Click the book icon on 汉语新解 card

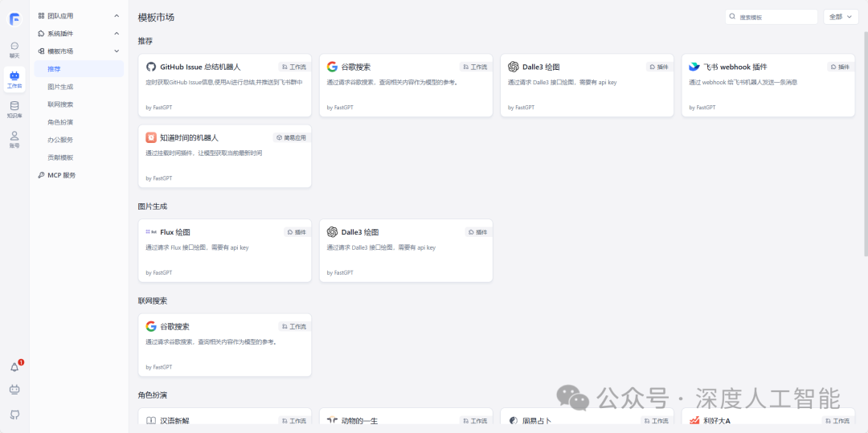pyautogui.click(x=151, y=421)
